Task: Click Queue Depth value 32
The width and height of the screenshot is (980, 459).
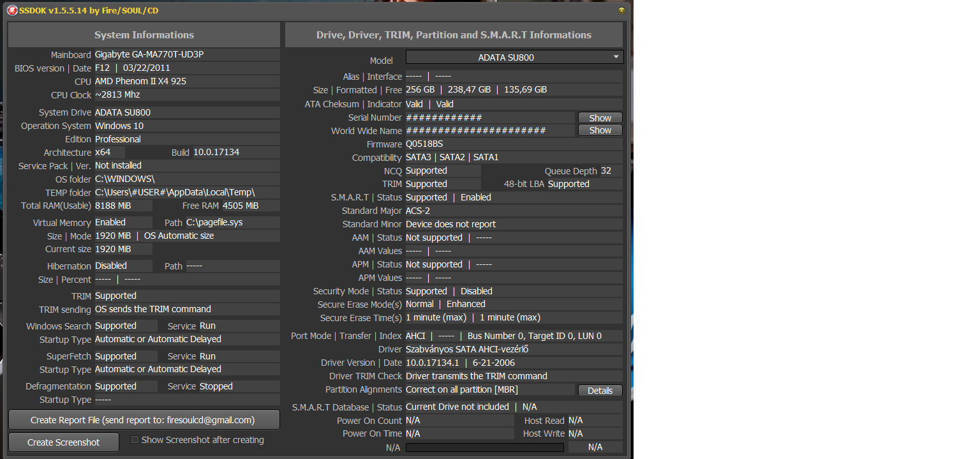Action: coord(611,171)
